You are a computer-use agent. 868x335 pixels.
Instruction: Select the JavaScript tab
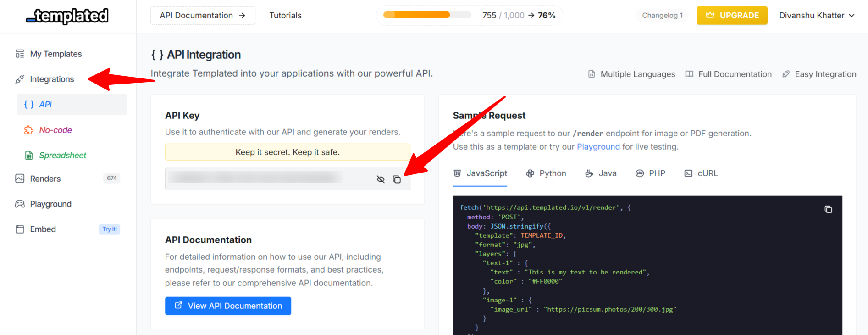(x=480, y=174)
